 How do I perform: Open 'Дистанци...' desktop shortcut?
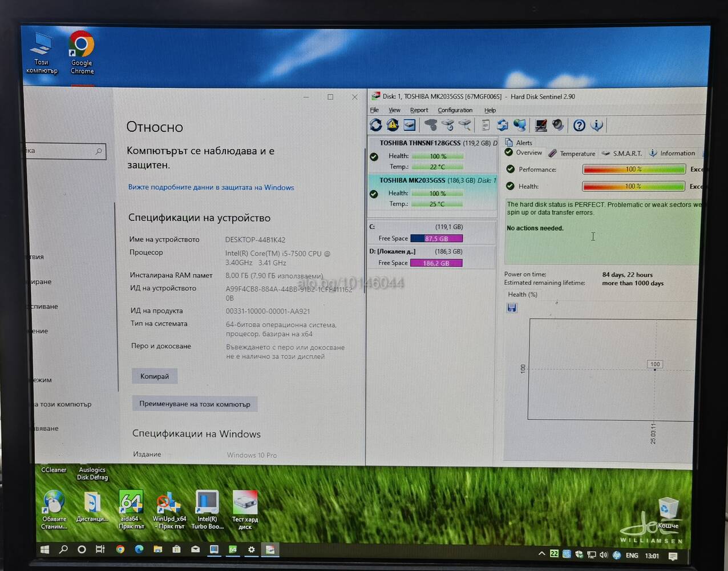92,508
